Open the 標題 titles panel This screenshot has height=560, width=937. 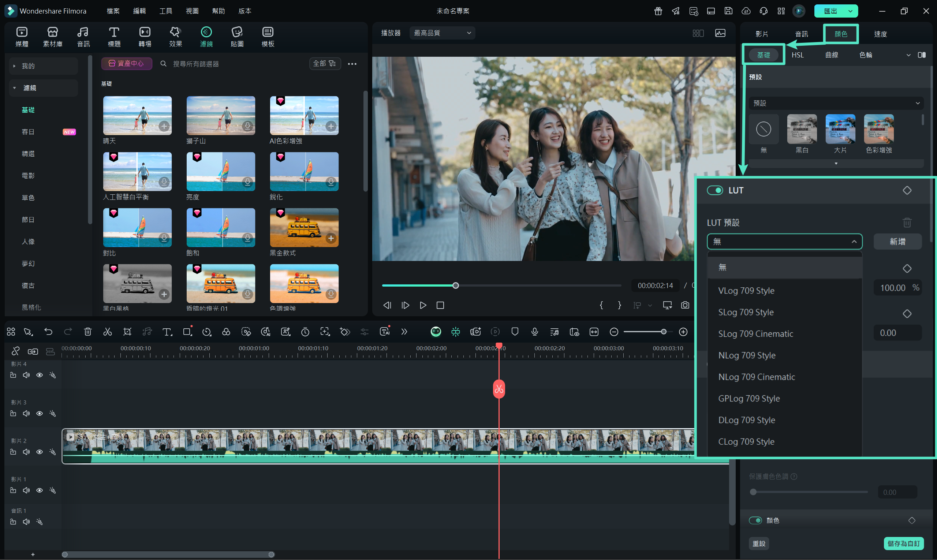(x=114, y=37)
